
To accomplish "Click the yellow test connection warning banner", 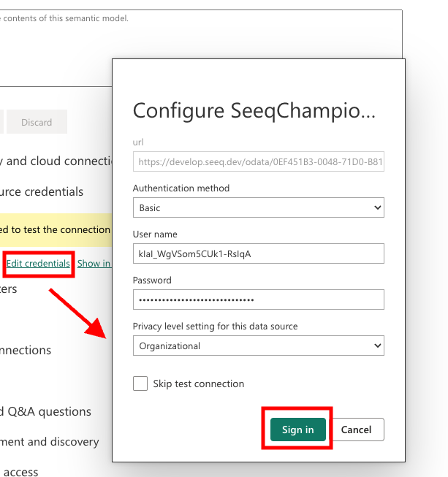I will 55,229.
